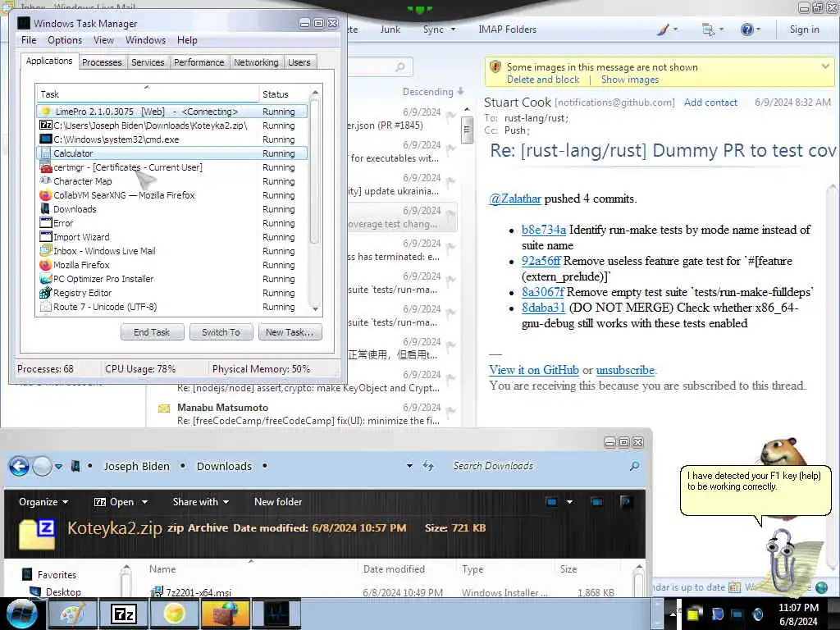Click the Task Manager task list scrollbar
Screen dimensions: 840x630
[x=315, y=200]
